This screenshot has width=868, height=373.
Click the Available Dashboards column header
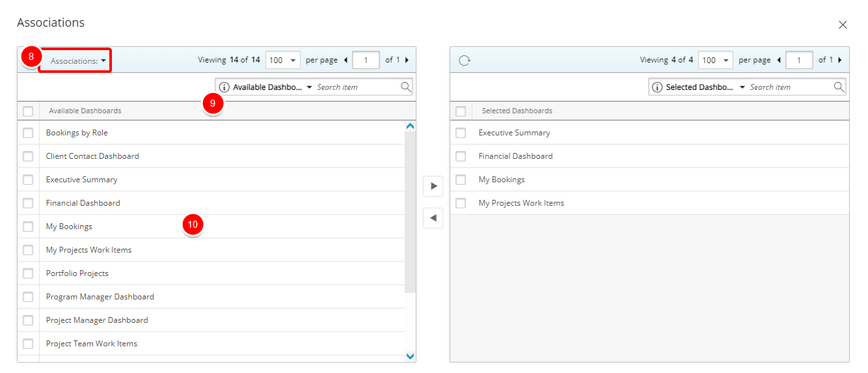[x=85, y=111]
